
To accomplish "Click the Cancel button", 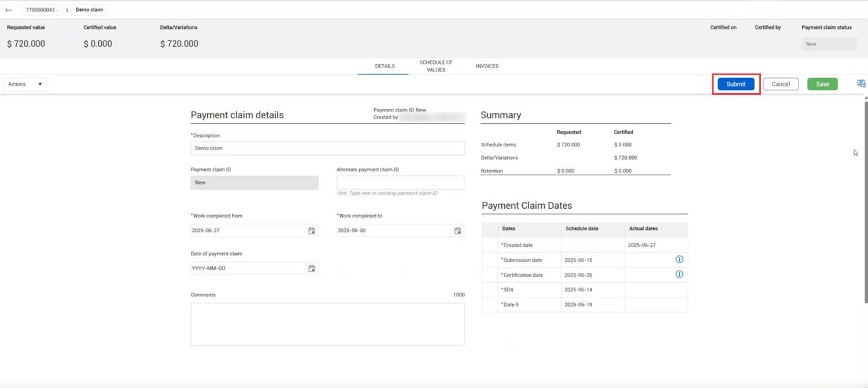I will 781,84.
